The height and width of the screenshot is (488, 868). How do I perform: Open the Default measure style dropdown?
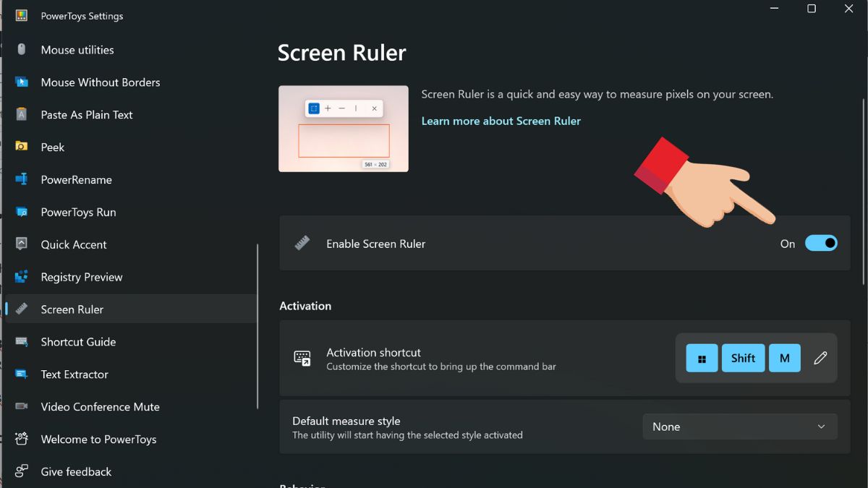click(x=739, y=427)
